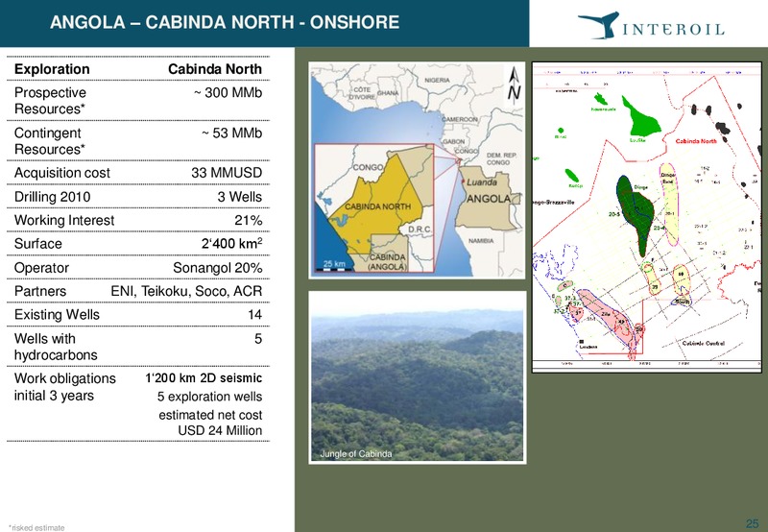The height and width of the screenshot is (532, 768).
Task: Click the 'Jungle of Cabinda' photo caption
Action: 356,454
